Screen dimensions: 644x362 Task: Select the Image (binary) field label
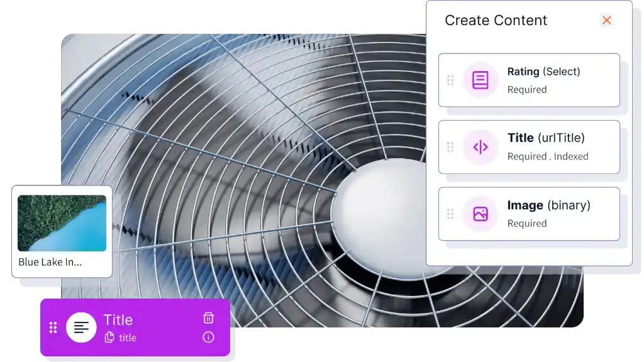pos(548,205)
